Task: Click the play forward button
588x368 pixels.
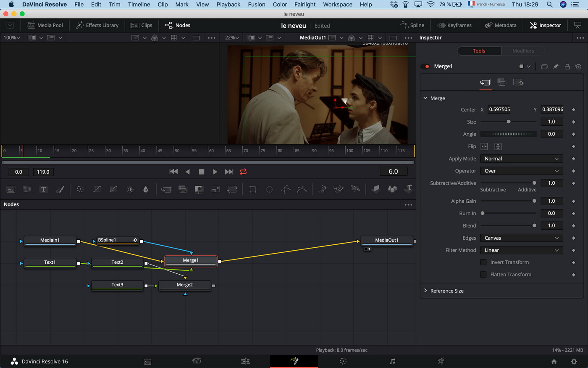Action: click(215, 172)
